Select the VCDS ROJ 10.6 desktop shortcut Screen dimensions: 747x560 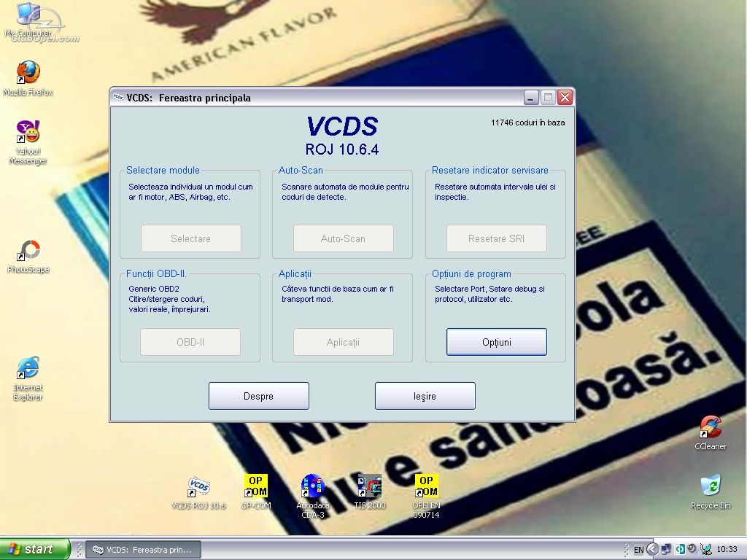(x=198, y=492)
